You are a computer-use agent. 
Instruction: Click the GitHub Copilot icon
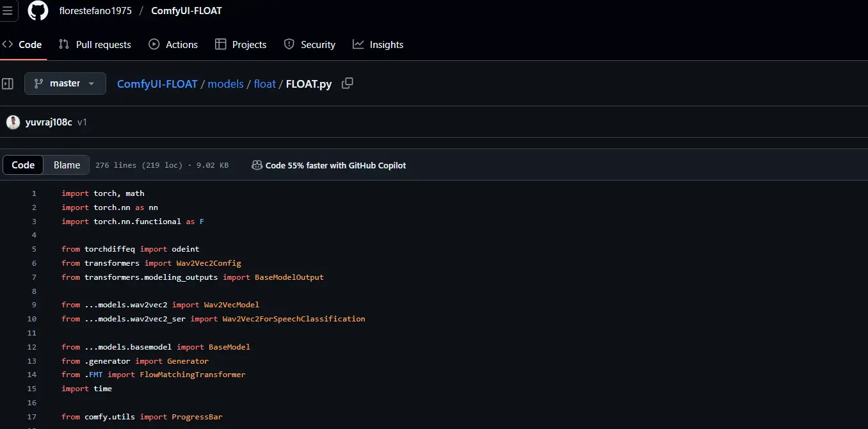point(257,165)
